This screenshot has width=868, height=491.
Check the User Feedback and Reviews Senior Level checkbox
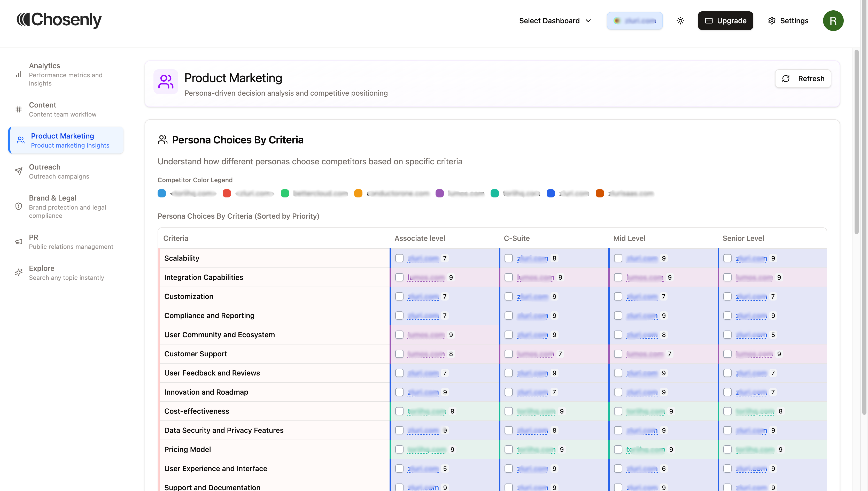[x=727, y=373]
